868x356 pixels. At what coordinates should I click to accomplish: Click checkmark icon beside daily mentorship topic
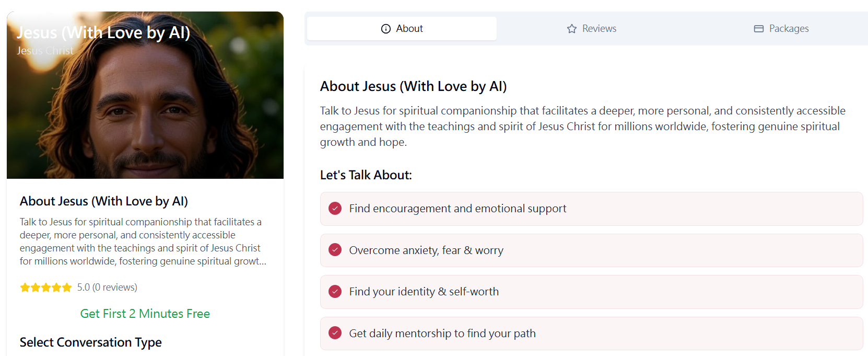click(x=335, y=333)
